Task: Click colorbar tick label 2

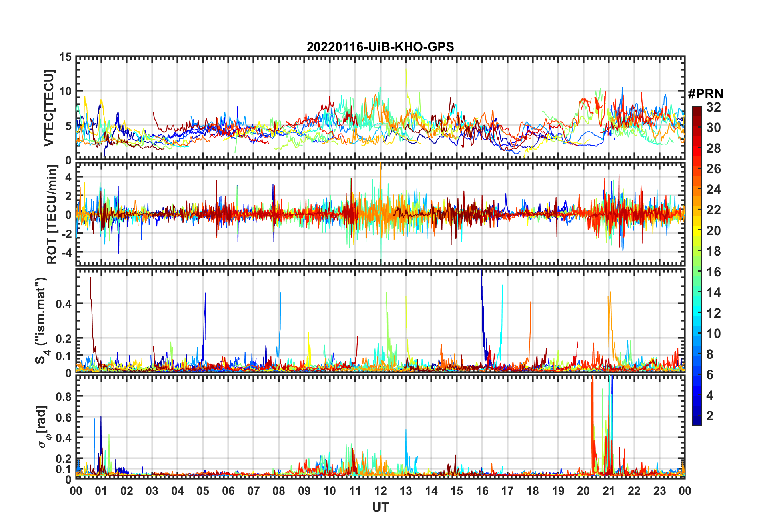Action: click(710, 416)
